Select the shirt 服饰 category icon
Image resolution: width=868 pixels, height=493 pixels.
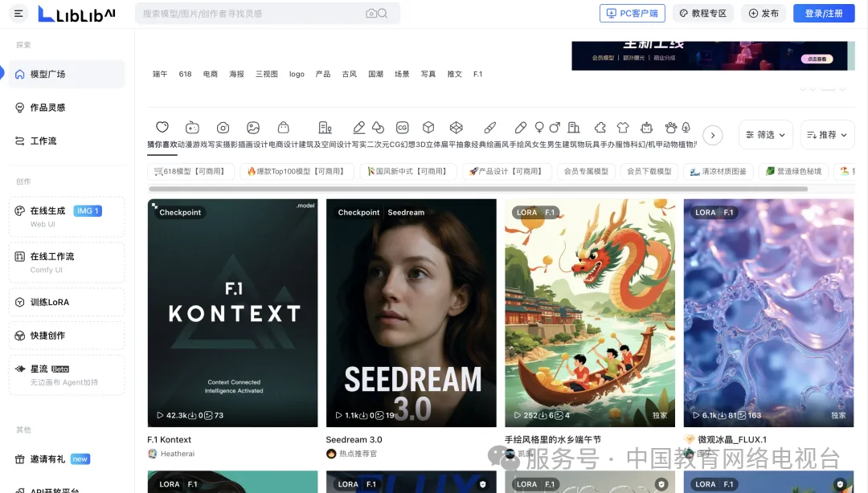pyautogui.click(x=623, y=128)
